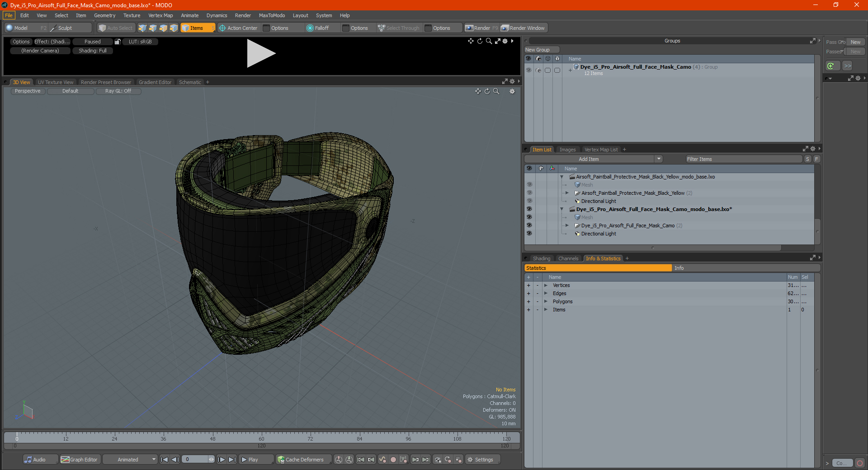This screenshot has height=470, width=868.
Task: Toggle visibility of Dye_i5 Mesh item
Action: [x=529, y=217]
